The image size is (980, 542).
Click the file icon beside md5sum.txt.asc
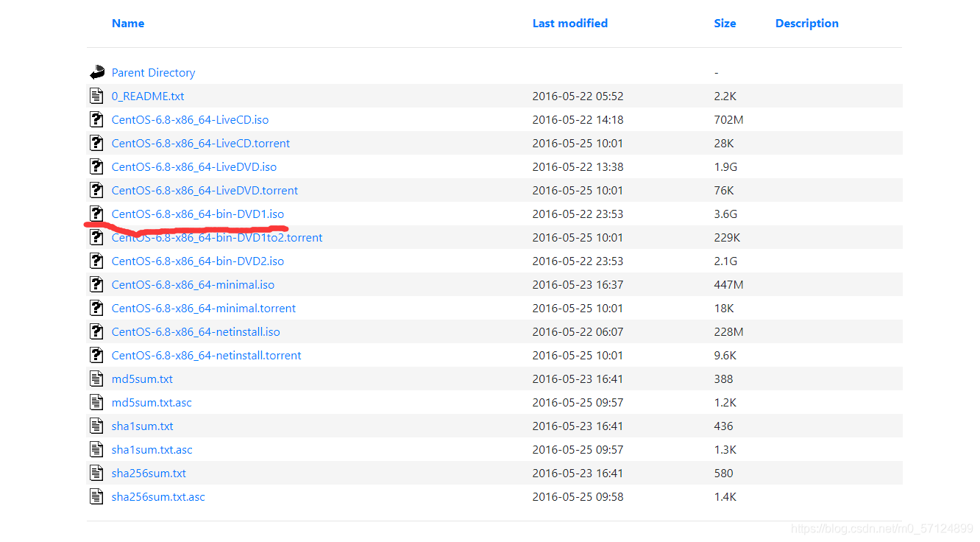click(96, 402)
